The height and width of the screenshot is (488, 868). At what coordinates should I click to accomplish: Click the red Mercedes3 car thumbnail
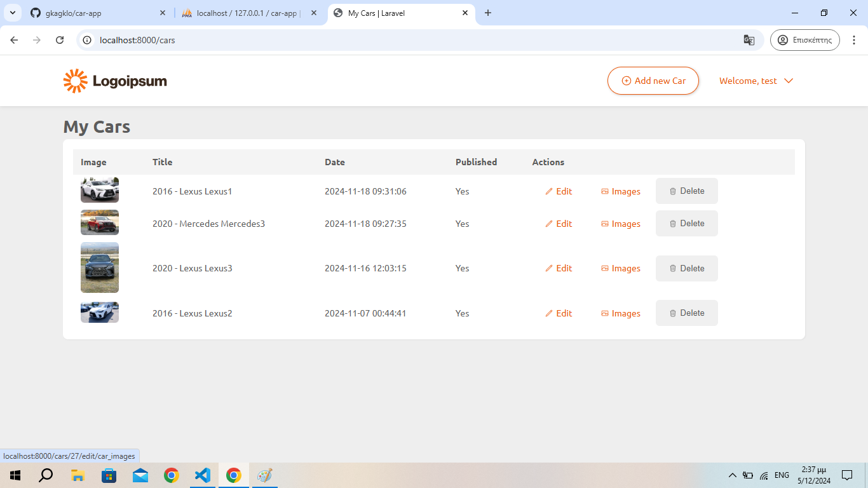tap(100, 222)
